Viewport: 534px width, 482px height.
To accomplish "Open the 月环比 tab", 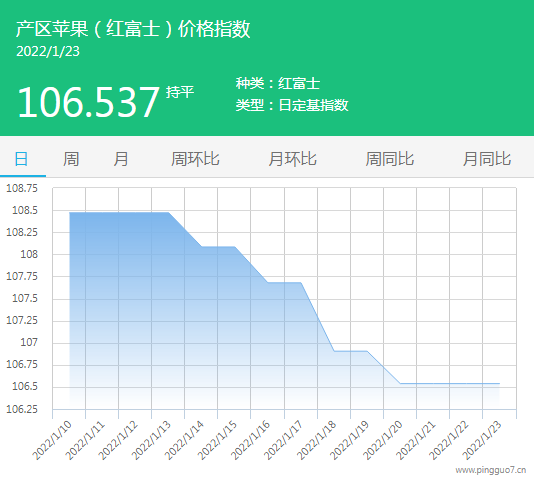I will [x=293, y=159].
